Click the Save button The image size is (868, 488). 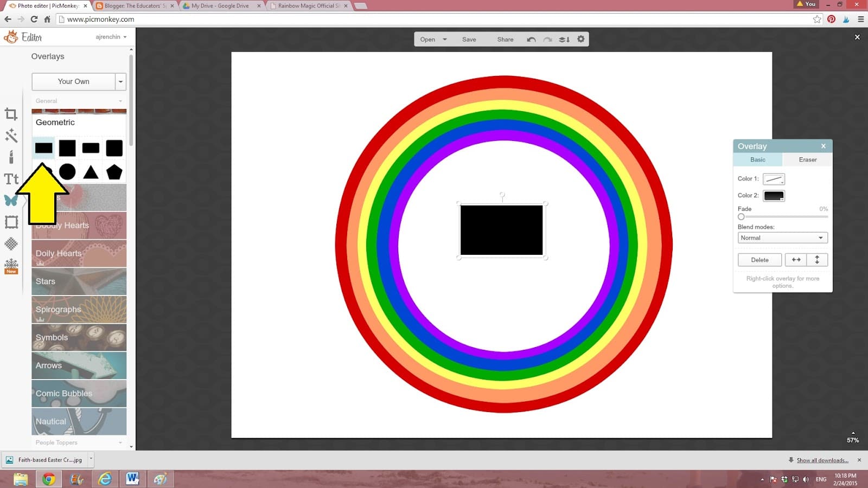click(x=469, y=40)
